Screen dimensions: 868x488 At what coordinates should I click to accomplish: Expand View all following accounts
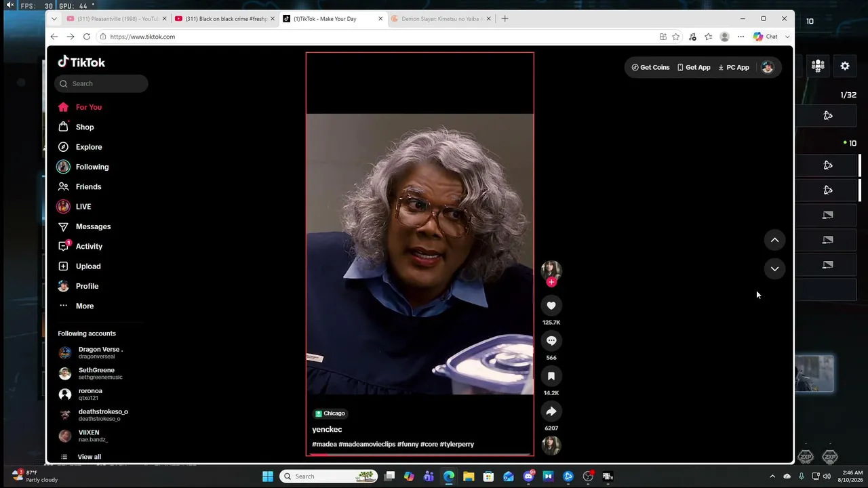81,457
